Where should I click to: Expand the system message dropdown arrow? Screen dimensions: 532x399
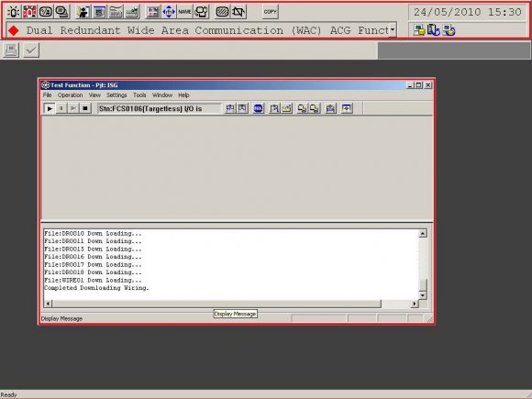pos(393,30)
